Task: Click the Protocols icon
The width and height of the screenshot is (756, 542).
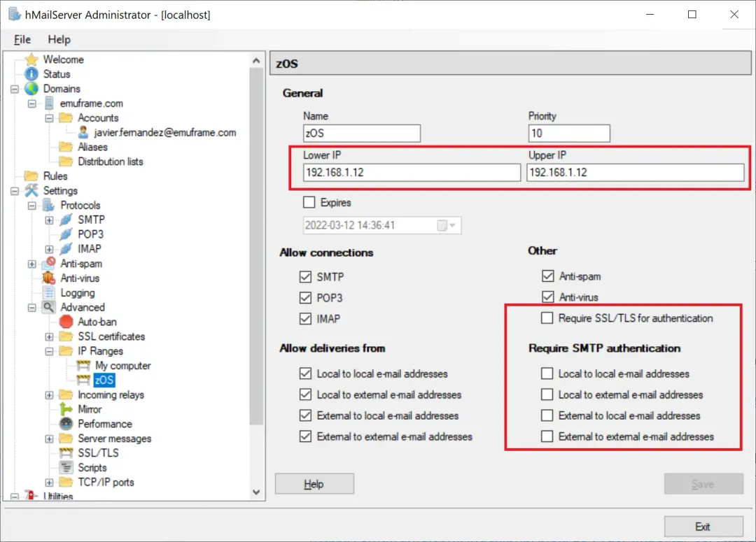Action: pyautogui.click(x=49, y=205)
